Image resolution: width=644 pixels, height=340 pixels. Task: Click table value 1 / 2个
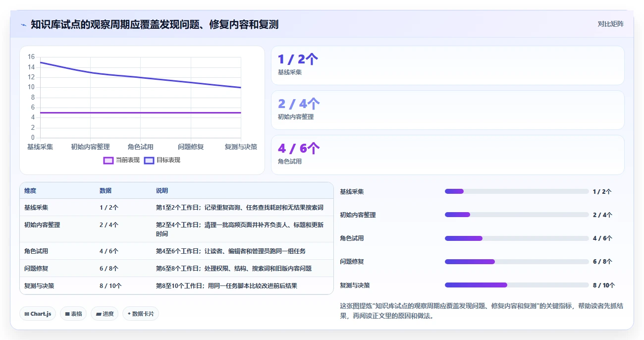(x=109, y=208)
